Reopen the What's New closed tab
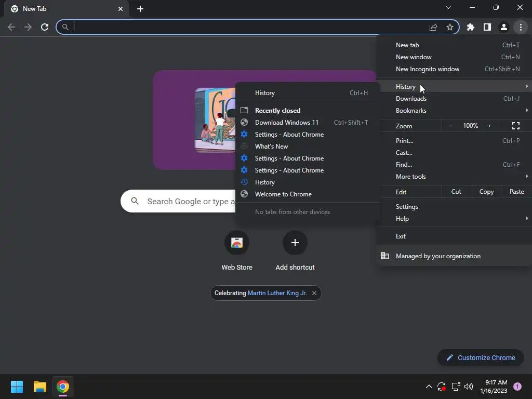 [x=308, y=146]
